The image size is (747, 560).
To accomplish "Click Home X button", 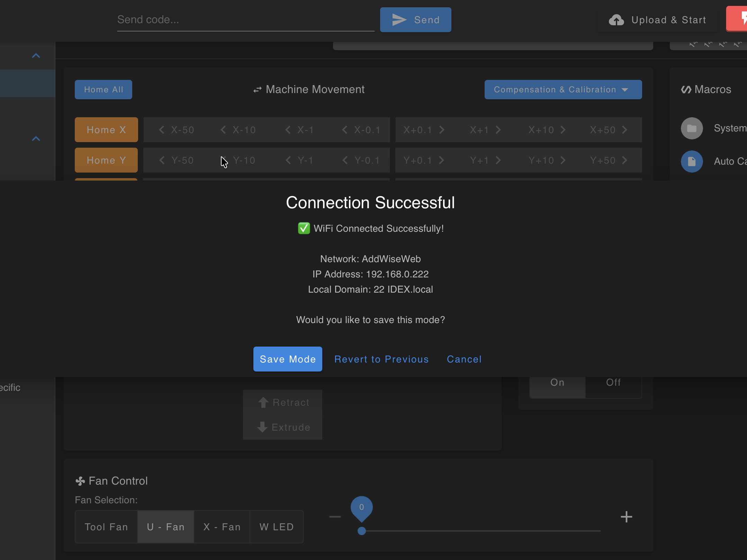I will (x=106, y=130).
